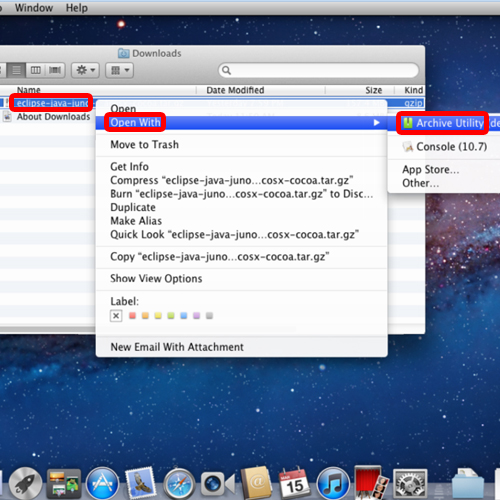Open iCal calendar icon in Dock

click(294, 483)
